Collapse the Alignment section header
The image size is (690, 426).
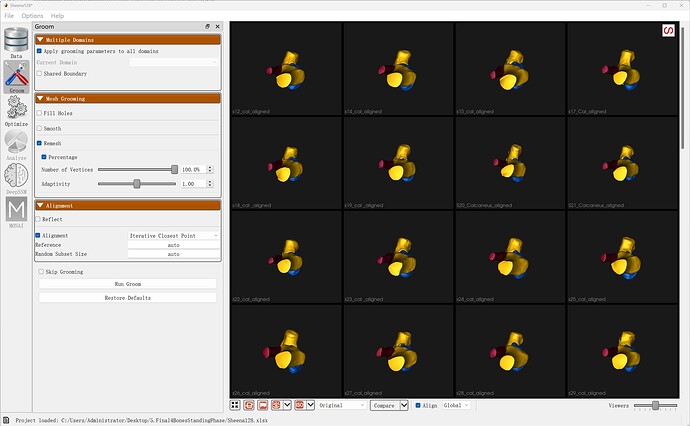click(x=128, y=206)
